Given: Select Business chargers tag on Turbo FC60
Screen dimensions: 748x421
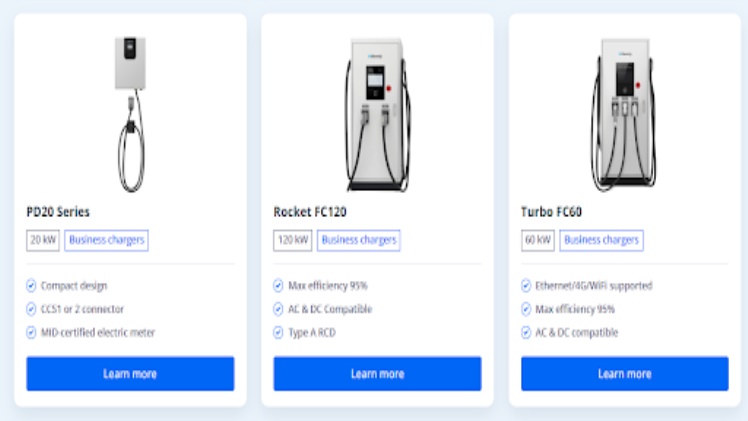Looking at the screenshot, I should click(x=601, y=240).
